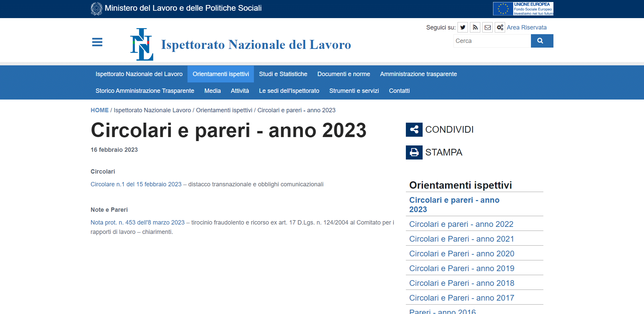The width and height of the screenshot is (644, 314).
Task: Open the Documenti e norme menu
Action: point(343,74)
